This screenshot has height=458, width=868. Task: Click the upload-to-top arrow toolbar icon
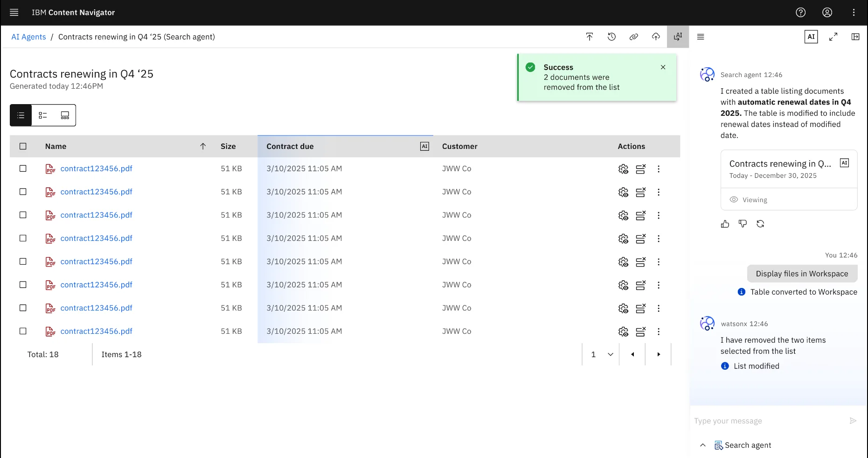590,37
